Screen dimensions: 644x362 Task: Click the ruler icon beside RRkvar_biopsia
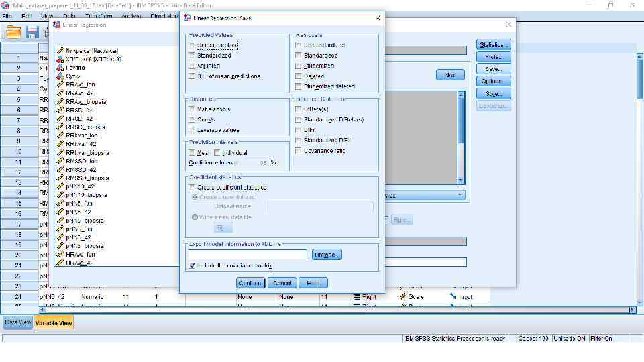[x=60, y=153]
